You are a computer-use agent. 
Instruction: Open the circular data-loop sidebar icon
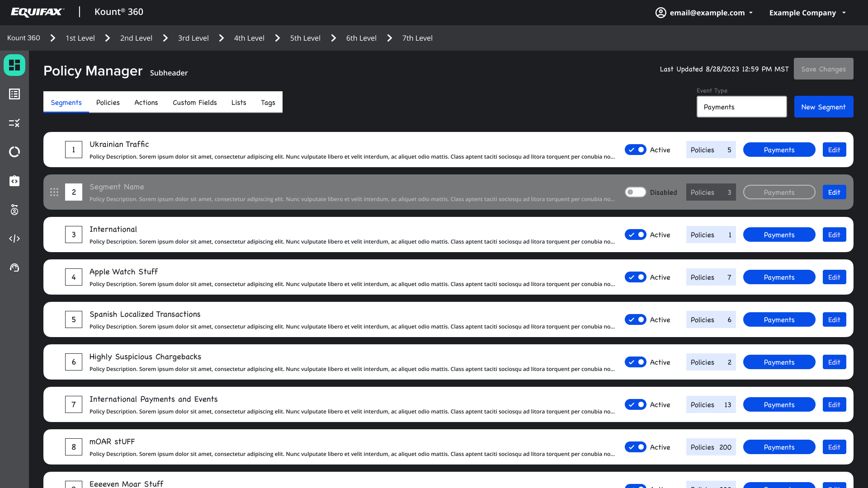(14, 152)
